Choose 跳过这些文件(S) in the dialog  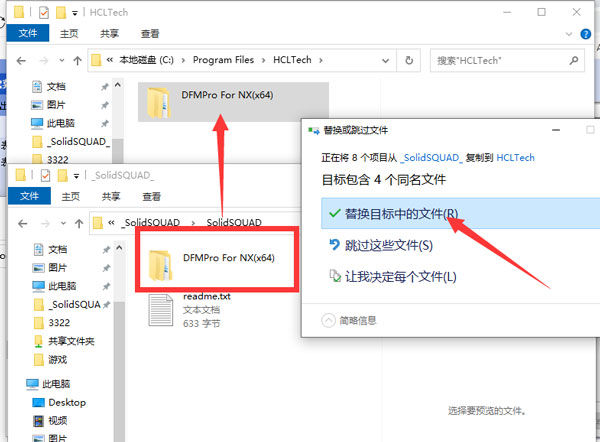coord(388,245)
